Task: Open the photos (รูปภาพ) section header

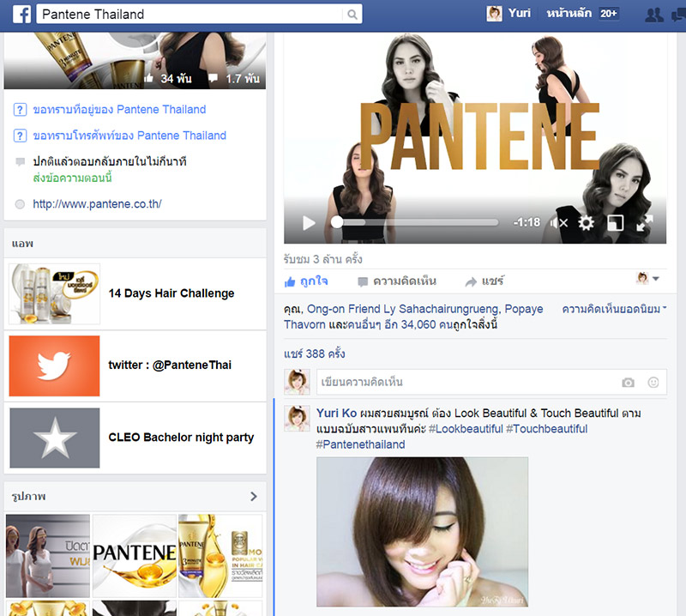Action: 29,497
